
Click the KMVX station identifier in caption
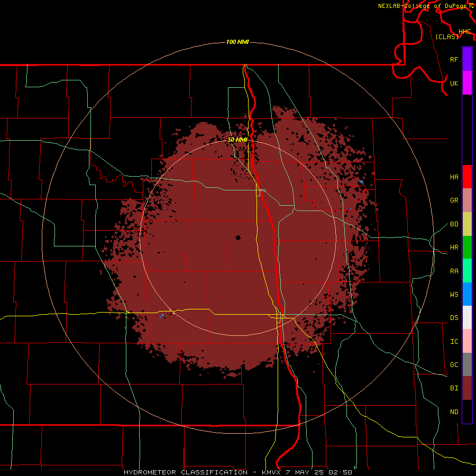point(271,472)
